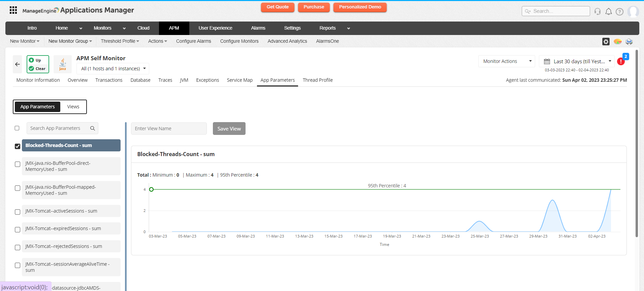Click the Java monitor type icon
The image size is (644, 291).
click(63, 64)
